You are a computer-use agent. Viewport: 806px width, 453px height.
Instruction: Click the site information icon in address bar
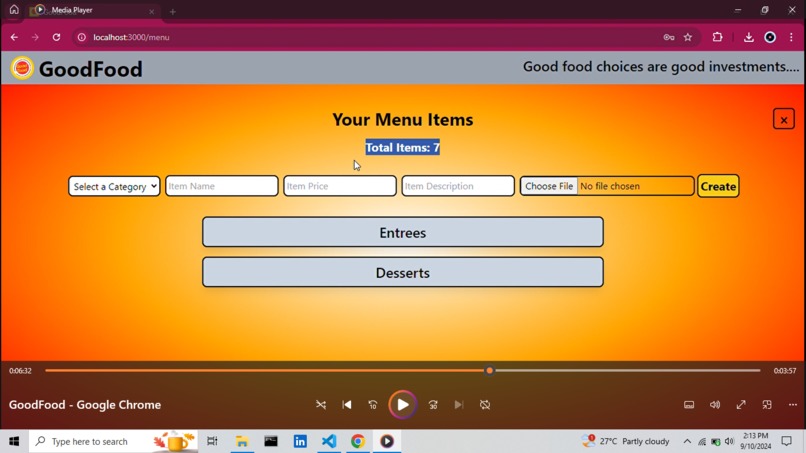pos(81,37)
